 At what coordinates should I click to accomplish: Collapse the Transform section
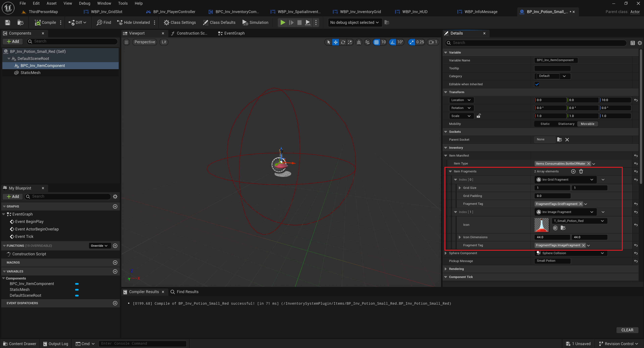[445, 92]
